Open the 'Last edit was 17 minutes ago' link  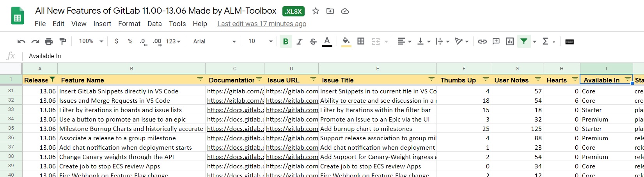pyautogui.click(x=261, y=24)
